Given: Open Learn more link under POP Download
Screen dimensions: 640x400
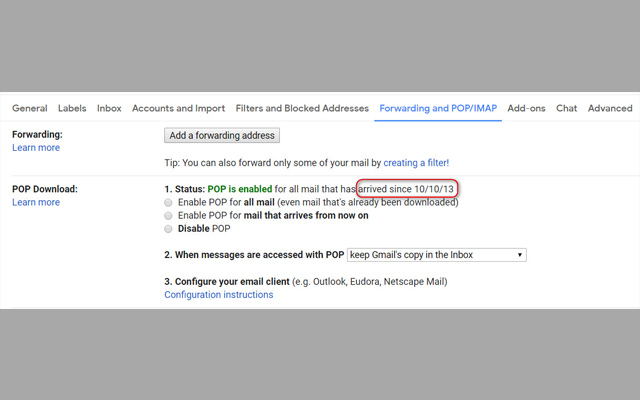Looking at the screenshot, I should tap(36, 202).
